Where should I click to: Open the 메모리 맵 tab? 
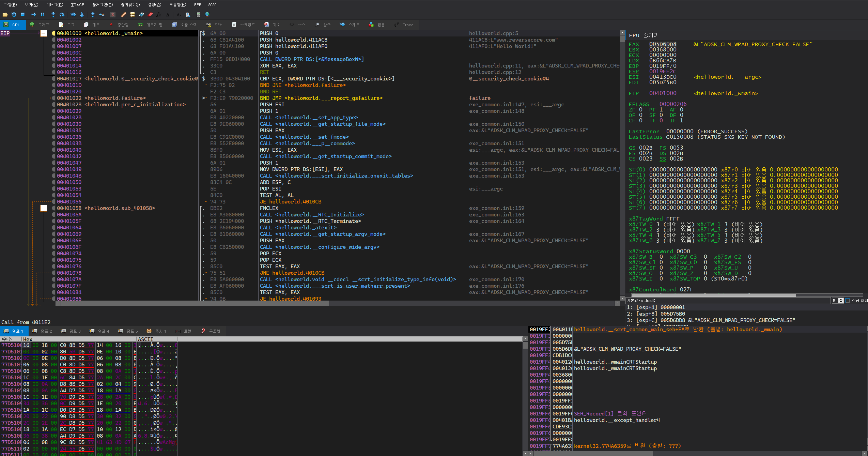(x=150, y=25)
